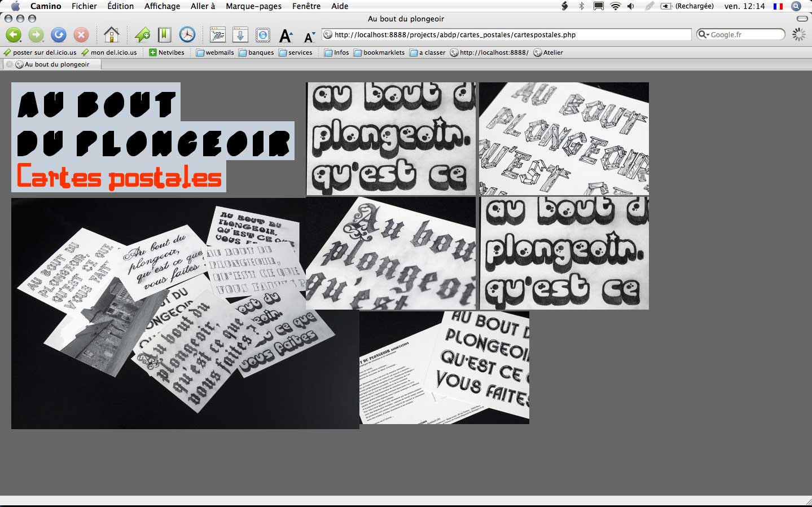The width and height of the screenshot is (812, 507).
Task: Open the services bookmark folder
Action: (x=295, y=52)
